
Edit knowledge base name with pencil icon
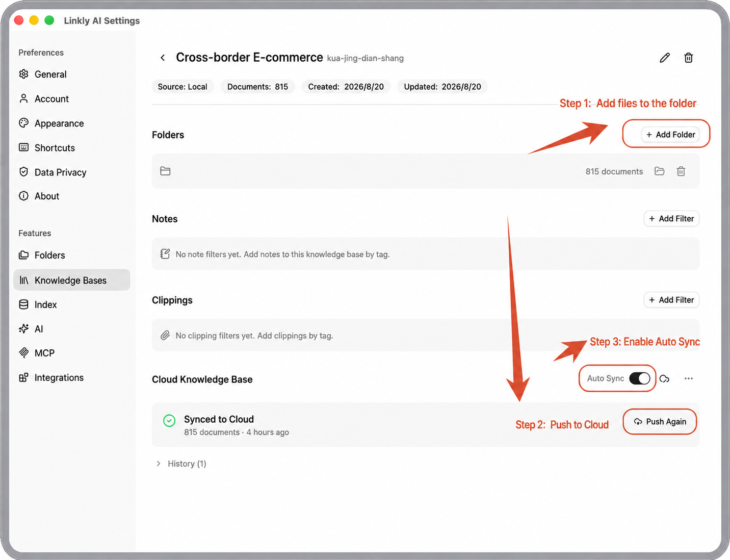665,58
